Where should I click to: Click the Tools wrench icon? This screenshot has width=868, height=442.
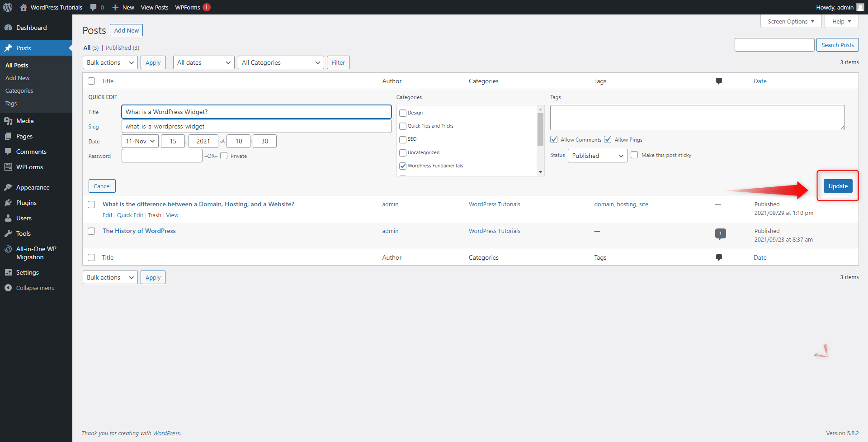point(8,233)
